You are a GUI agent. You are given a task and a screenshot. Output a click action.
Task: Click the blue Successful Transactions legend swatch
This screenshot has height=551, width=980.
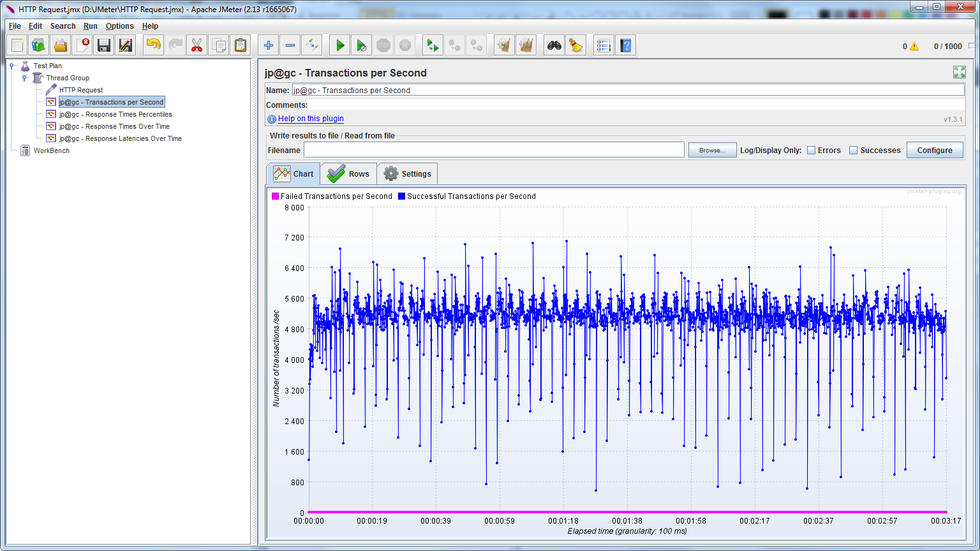[402, 196]
